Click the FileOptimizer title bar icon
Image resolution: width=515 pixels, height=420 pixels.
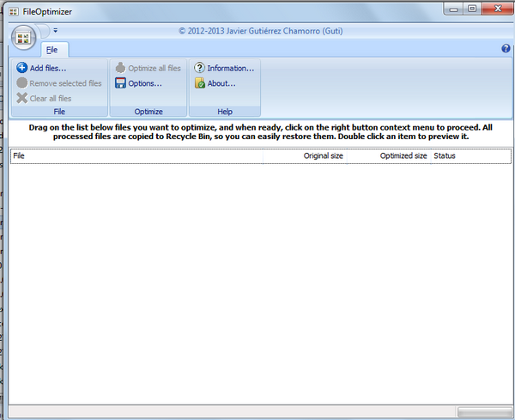[x=14, y=12]
